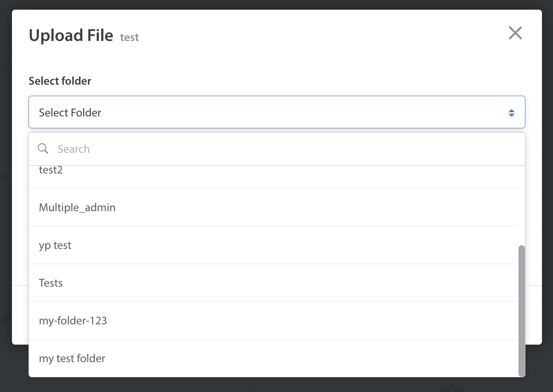
Task: Choose the my-folder-123 option
Action: tap(73, 321)
